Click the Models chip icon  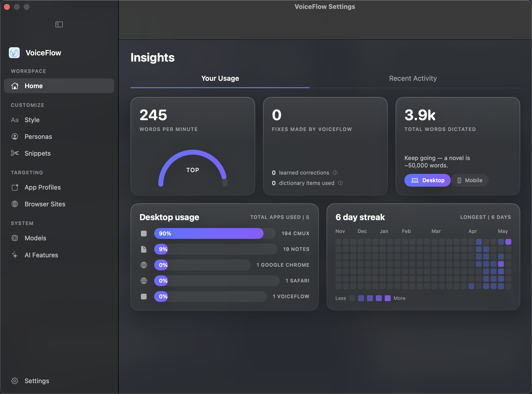tap(15, 238)
